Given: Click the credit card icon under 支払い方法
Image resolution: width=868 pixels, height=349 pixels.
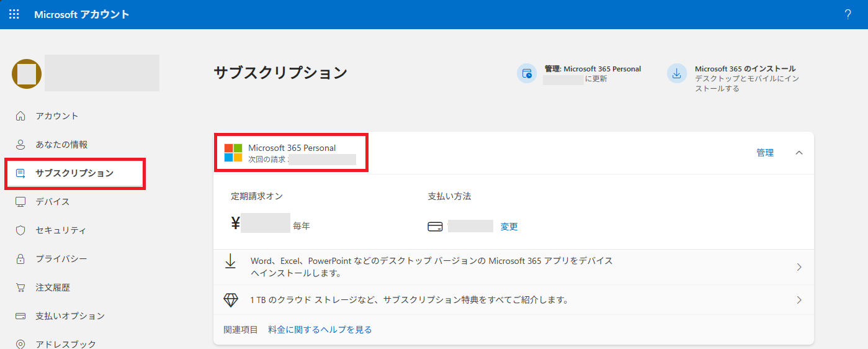Looking at the screenshot, I should (435, 227).
